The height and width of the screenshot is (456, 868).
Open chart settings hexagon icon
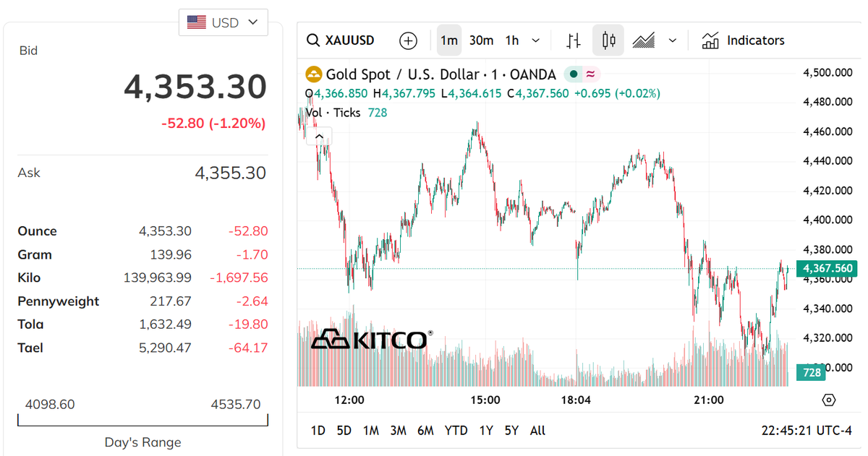click(x=829, y=400)
